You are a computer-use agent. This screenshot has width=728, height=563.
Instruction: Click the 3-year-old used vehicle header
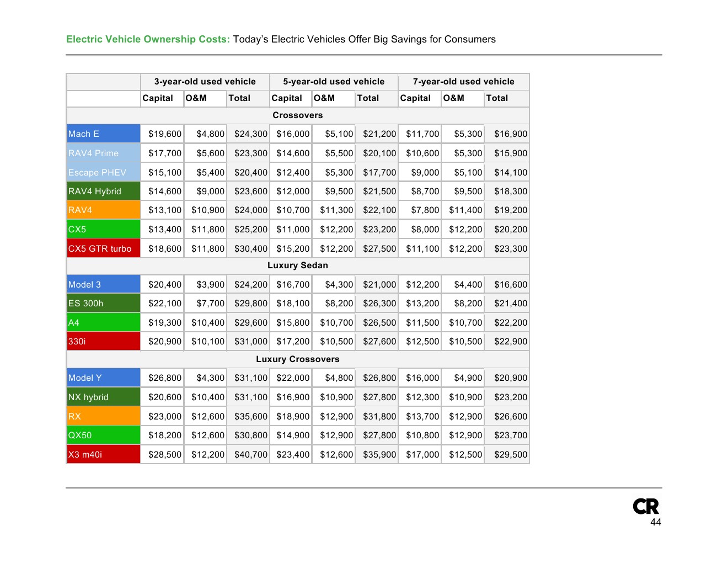[205, 82]
